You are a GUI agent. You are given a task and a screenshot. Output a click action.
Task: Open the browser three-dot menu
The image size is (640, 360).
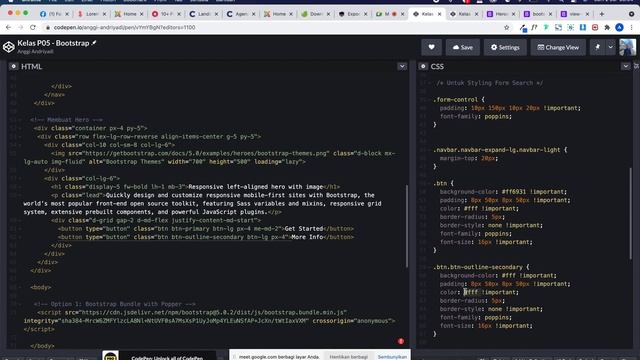click(631, 27)
